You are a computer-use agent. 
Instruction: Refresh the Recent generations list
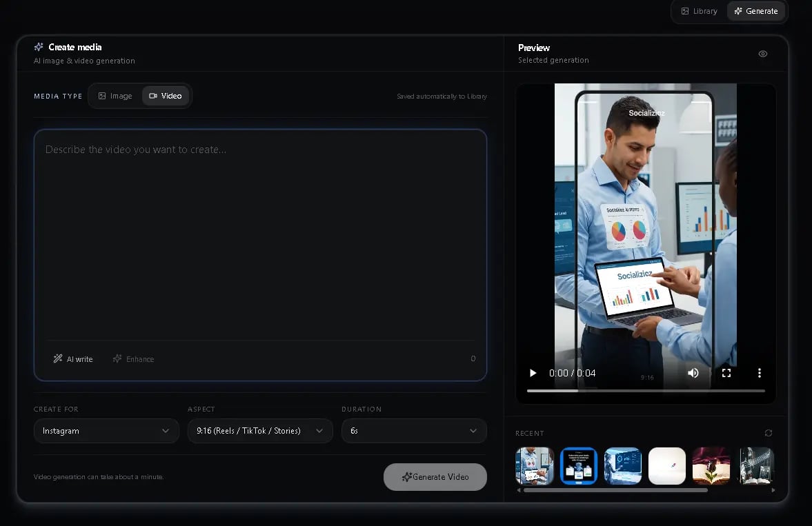point(769,433)
